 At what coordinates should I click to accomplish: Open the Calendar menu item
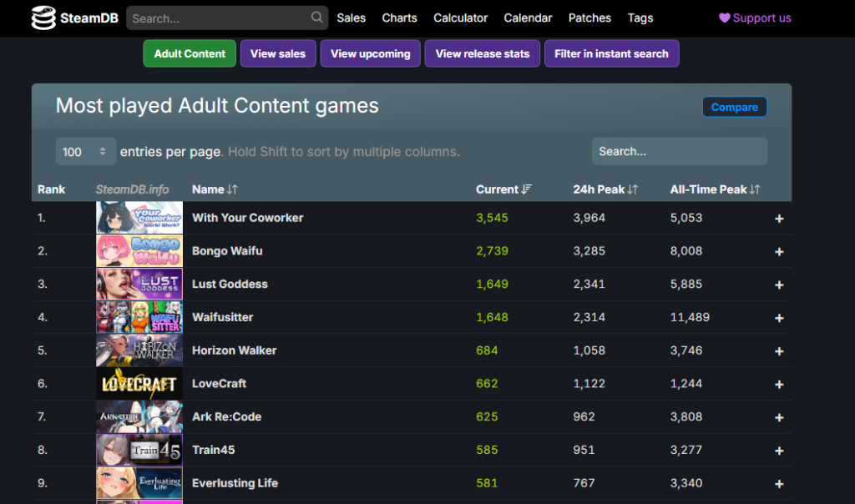click(528, 18)
